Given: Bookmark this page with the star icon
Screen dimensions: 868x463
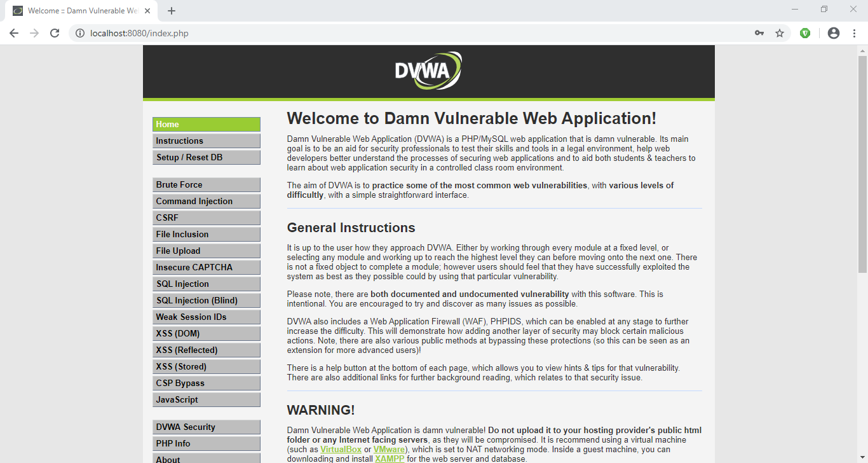Looking at the screenshot, I should pos(780,33).
